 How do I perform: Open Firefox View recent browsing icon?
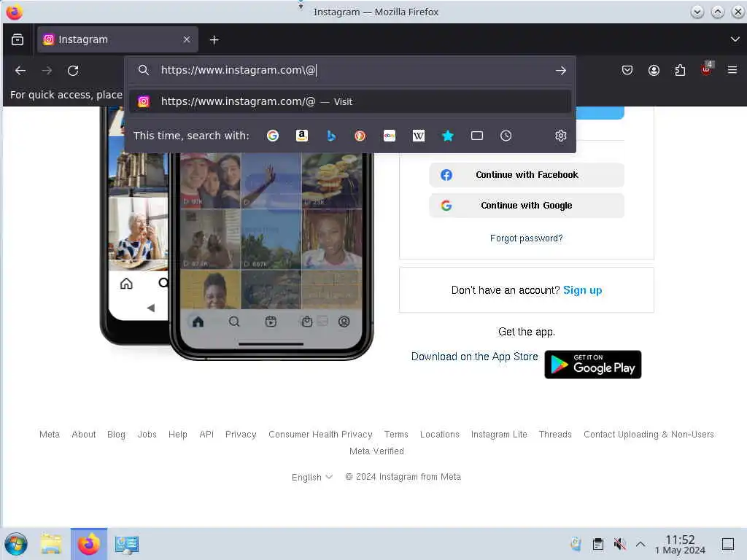point(18,39)
